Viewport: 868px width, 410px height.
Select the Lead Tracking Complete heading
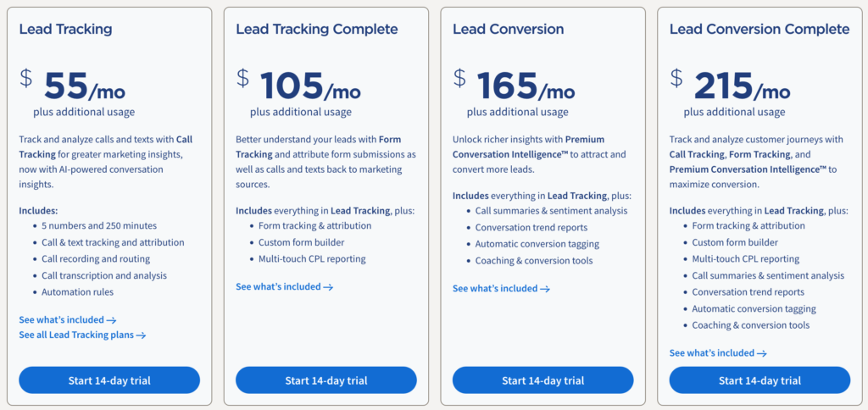pos(316,30)
